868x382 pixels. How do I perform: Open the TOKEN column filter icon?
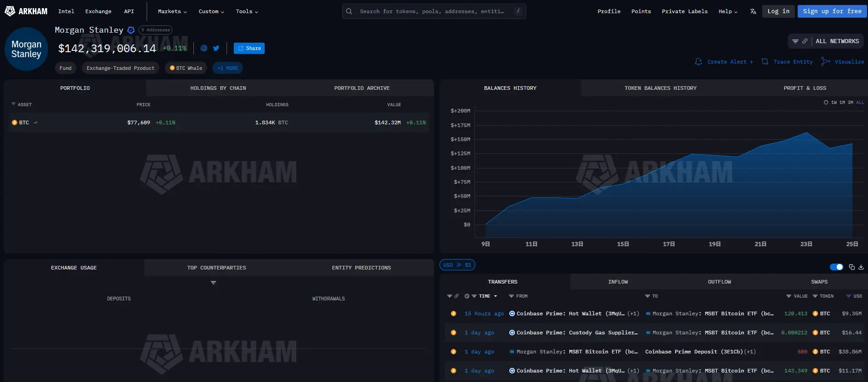point(815,296)
